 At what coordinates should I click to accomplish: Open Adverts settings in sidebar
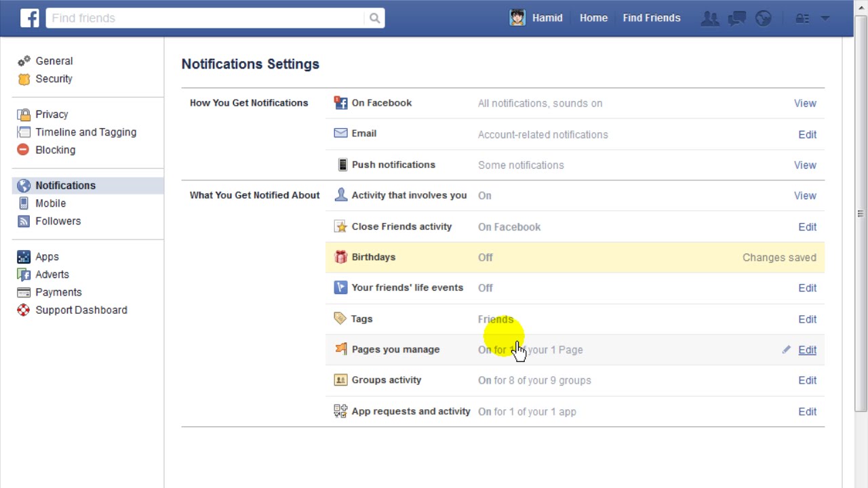[52, 274]
